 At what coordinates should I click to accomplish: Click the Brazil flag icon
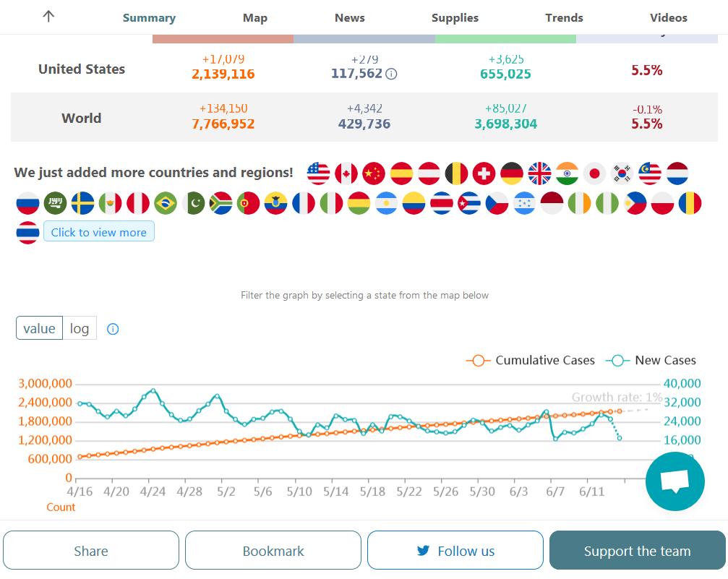(166, 203)
